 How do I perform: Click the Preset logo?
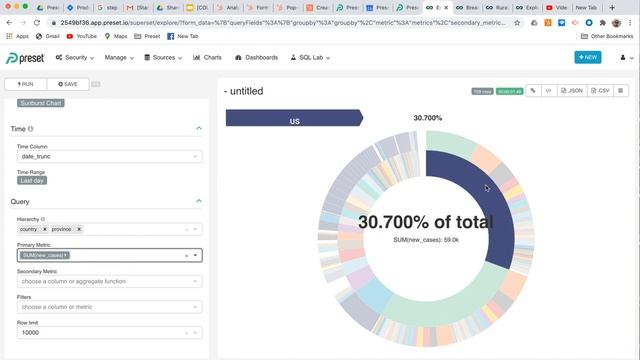25,58
